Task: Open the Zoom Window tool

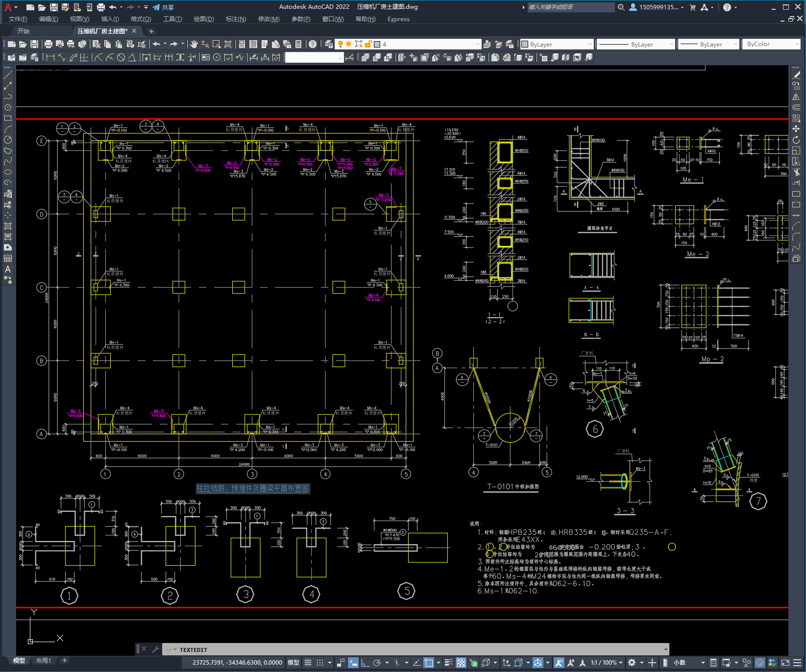Action: [217, 44]
